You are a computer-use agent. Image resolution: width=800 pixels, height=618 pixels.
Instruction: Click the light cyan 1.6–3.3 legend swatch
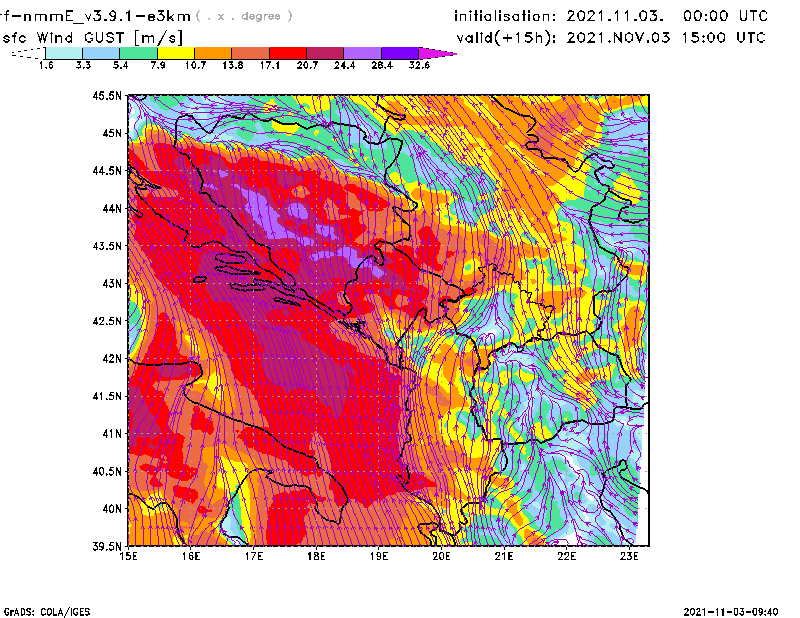pyautogui.click(x=64, y=53)
